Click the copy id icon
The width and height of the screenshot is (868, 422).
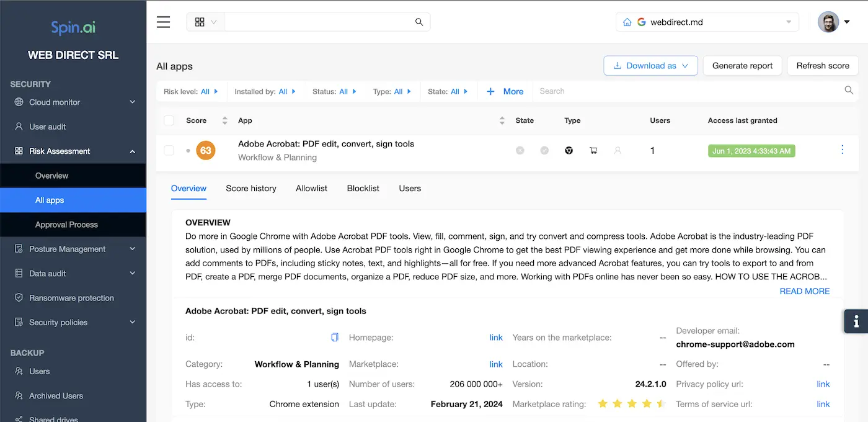point(335,338)
